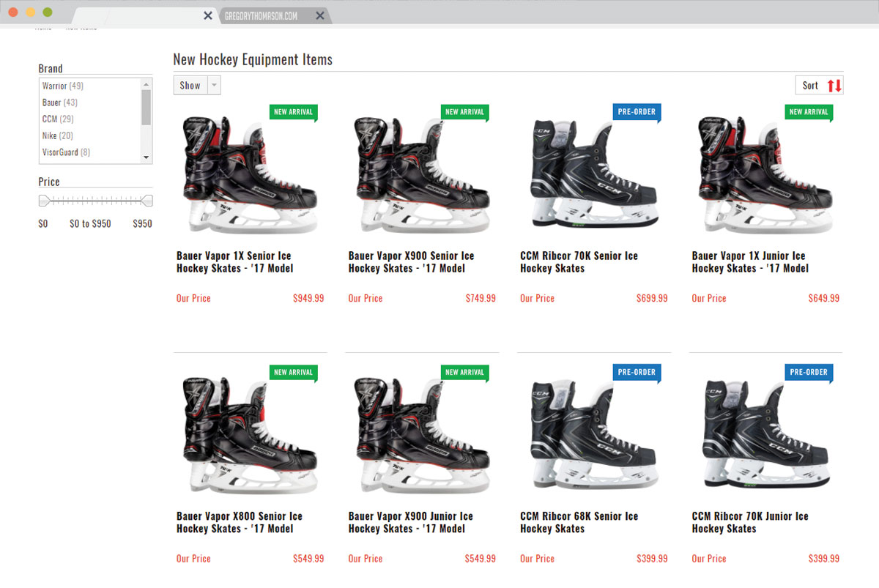
Task: Click New Arrival badge on Vapor X900 Senior
Action: click(x=465, y=112)
